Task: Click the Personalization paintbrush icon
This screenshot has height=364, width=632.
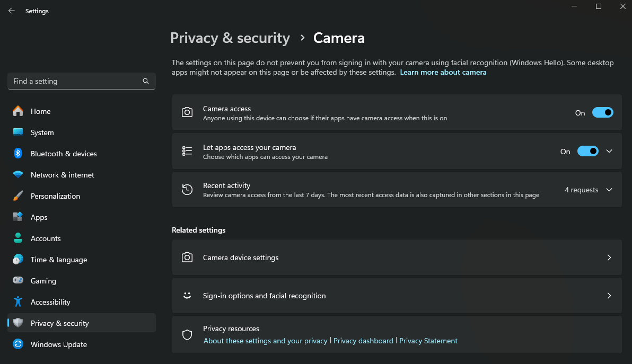Action: (x=18, y=196)
